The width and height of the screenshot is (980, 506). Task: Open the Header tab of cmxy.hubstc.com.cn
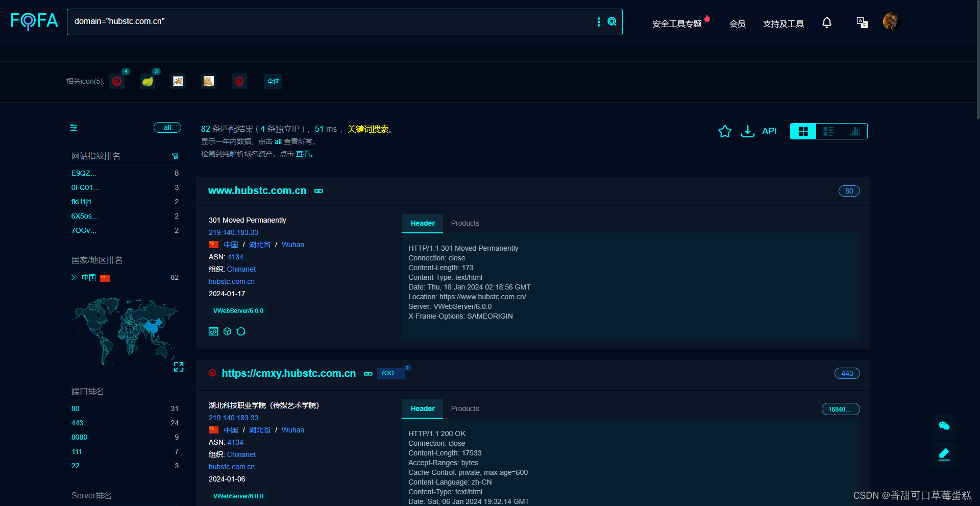[423, 409]
